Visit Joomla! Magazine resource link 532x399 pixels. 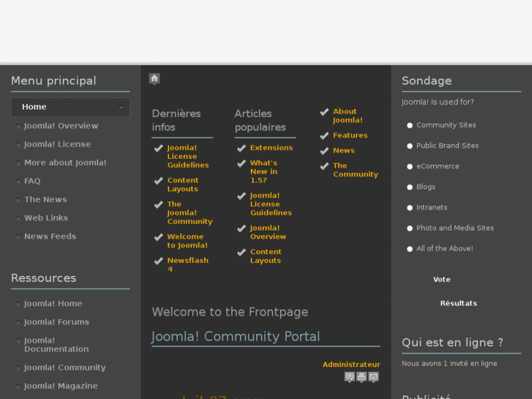61,386
